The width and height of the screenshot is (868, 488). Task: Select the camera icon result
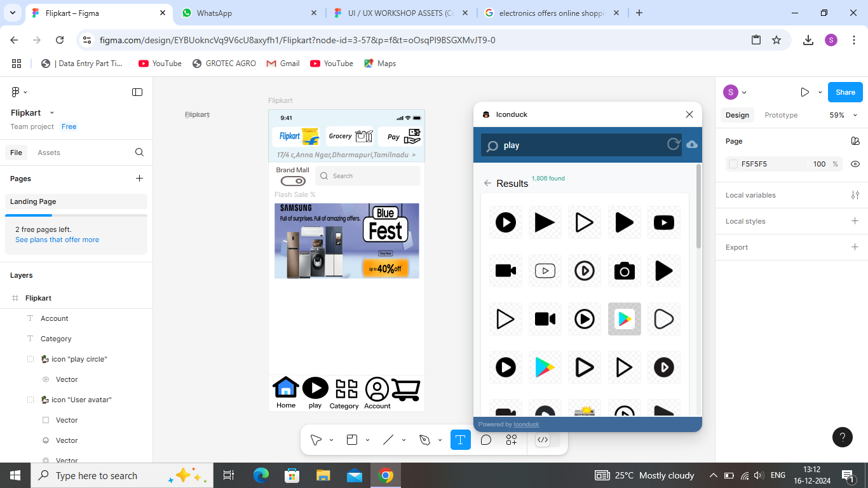point(625,271)
